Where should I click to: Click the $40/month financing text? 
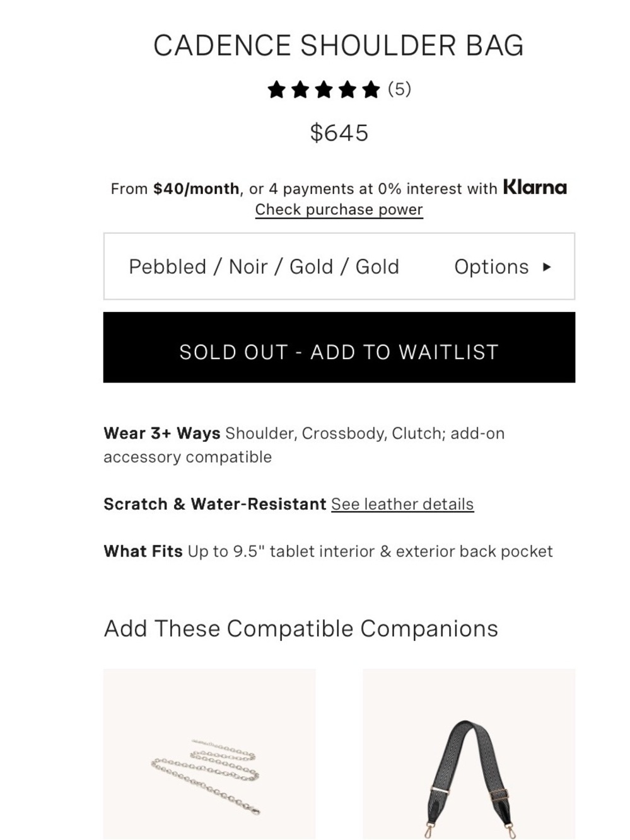point(196,189)
